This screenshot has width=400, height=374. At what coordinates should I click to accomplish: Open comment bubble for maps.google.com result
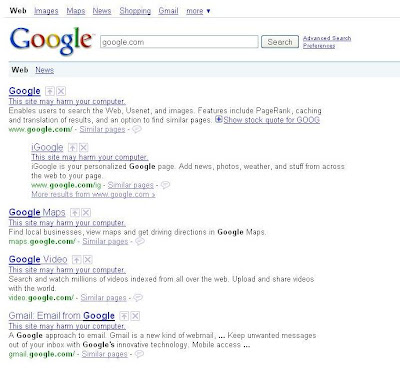[140, 241]
